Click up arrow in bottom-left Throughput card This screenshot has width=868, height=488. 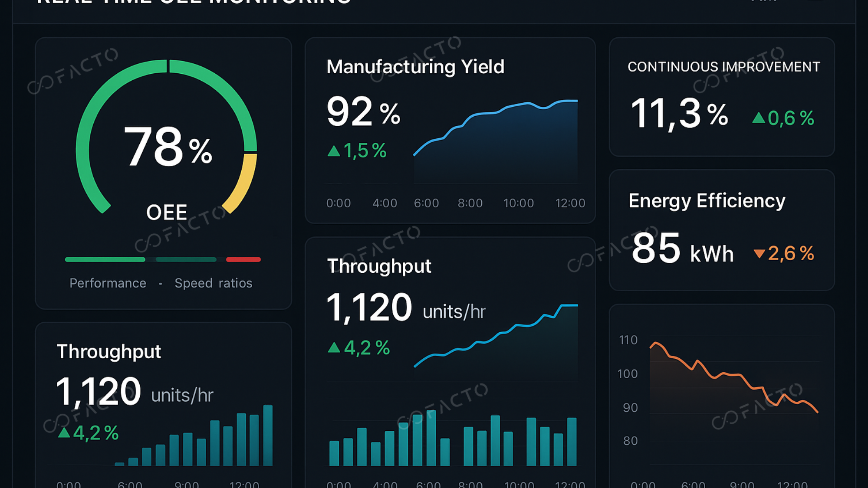point(64,433)
